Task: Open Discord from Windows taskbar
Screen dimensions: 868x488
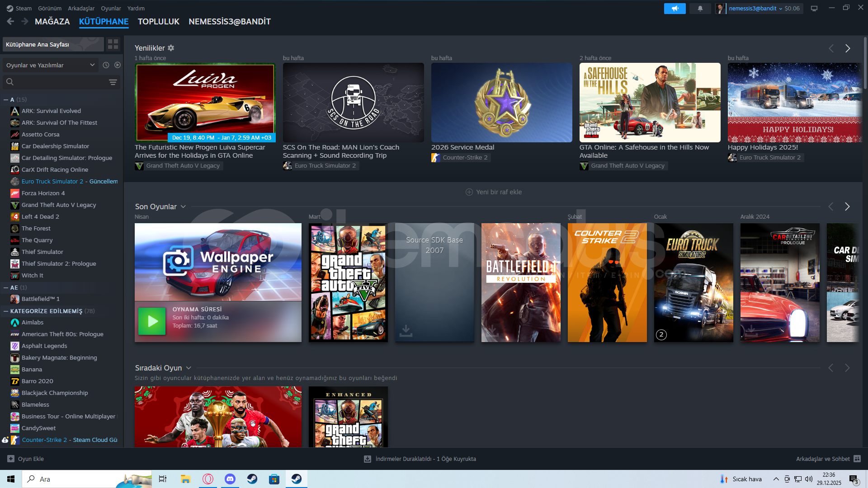Action: (230, 479)
